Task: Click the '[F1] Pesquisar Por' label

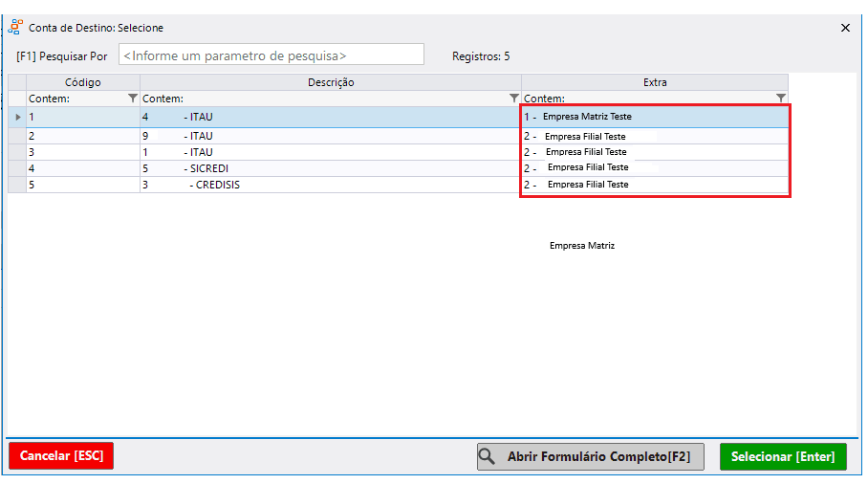Action: pos(62,56)
